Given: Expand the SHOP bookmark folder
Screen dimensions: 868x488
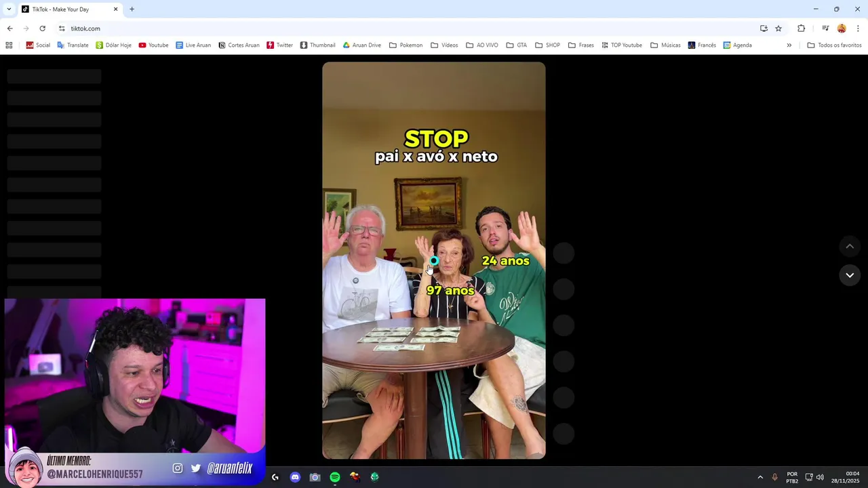Looking at the screenshot, I should (x=547, y=45).
